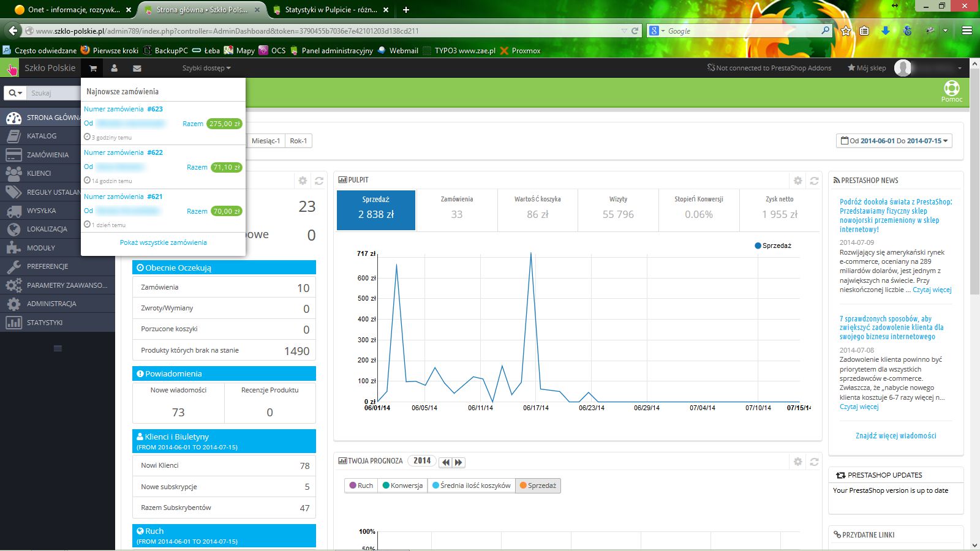Open the Google search engine dropdown
Viewport: 980px width, 551px height.
pyautogui.click(x=657, y=31)
